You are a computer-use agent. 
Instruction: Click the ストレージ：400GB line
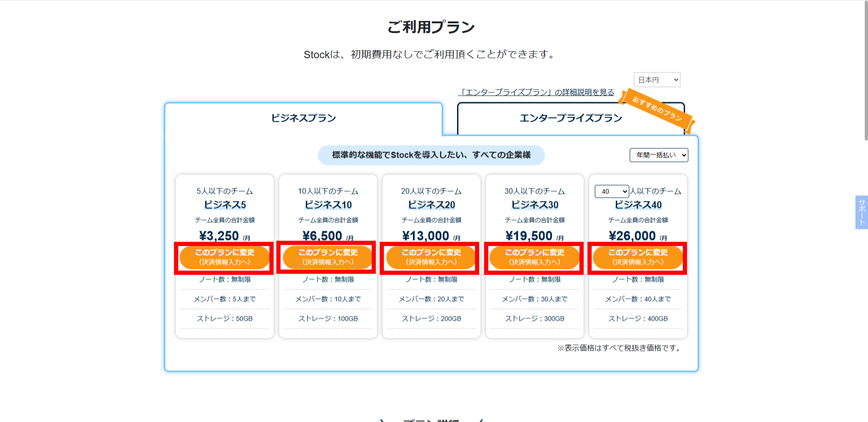[638, 319]
